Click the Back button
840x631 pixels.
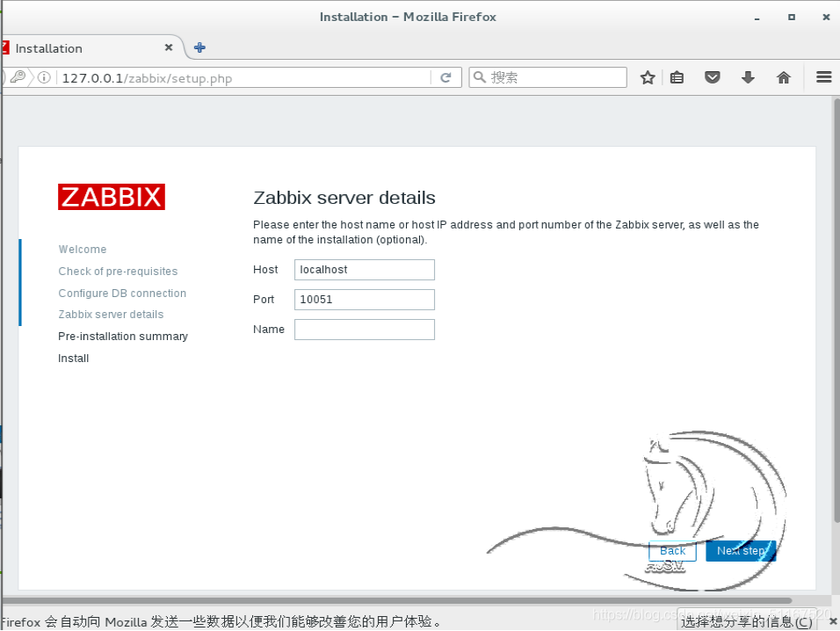[672, 551]
